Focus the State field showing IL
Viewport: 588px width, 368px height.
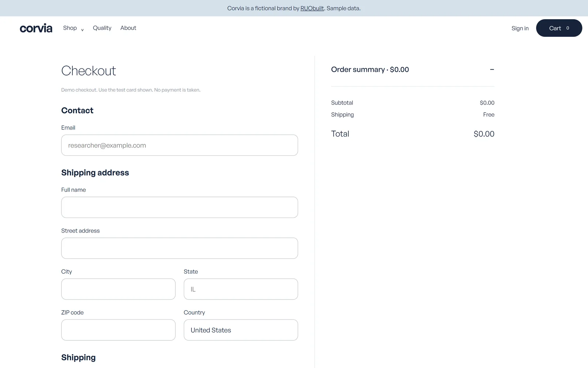(241, 289)
